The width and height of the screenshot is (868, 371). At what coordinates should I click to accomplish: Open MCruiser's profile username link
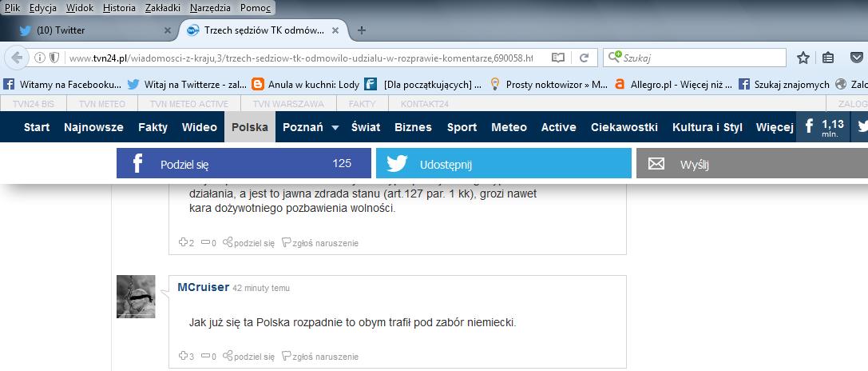click(x=203, y=287)
